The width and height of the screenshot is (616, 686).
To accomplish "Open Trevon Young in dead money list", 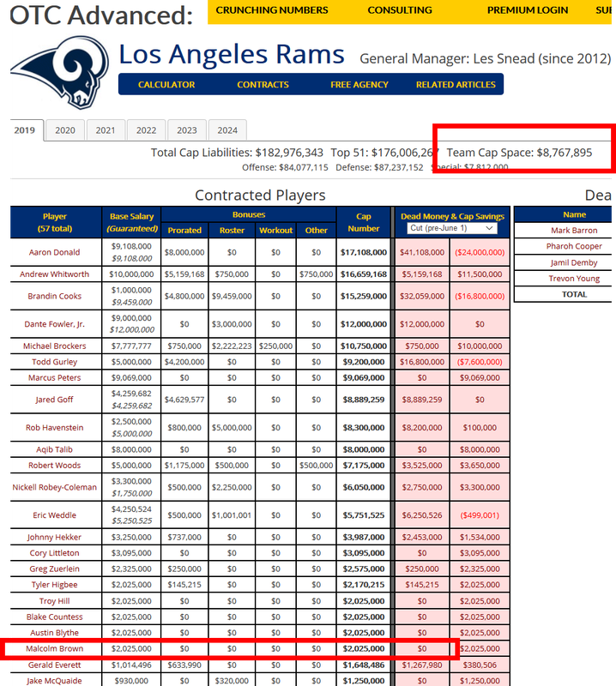I will (574, 278).
